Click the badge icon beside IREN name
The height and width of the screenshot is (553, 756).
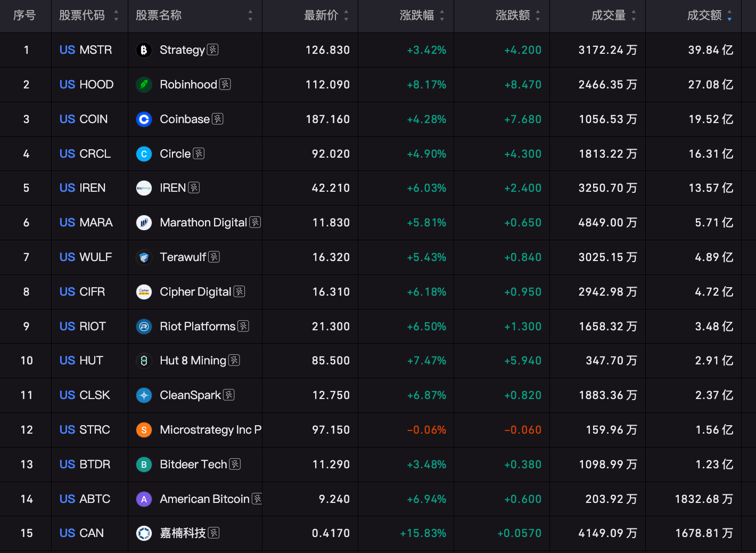pos(194,188)
